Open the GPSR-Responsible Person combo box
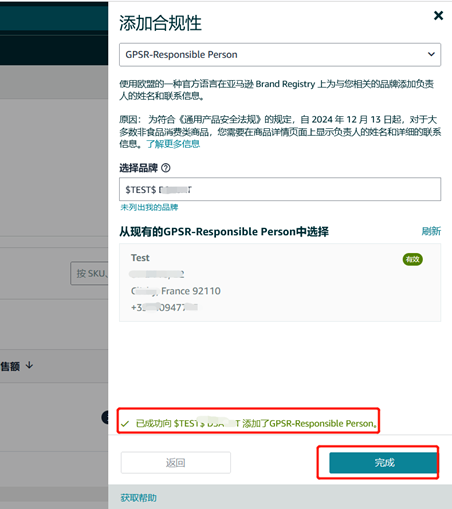This screenshot has height=509, width=452. point(280,54)
